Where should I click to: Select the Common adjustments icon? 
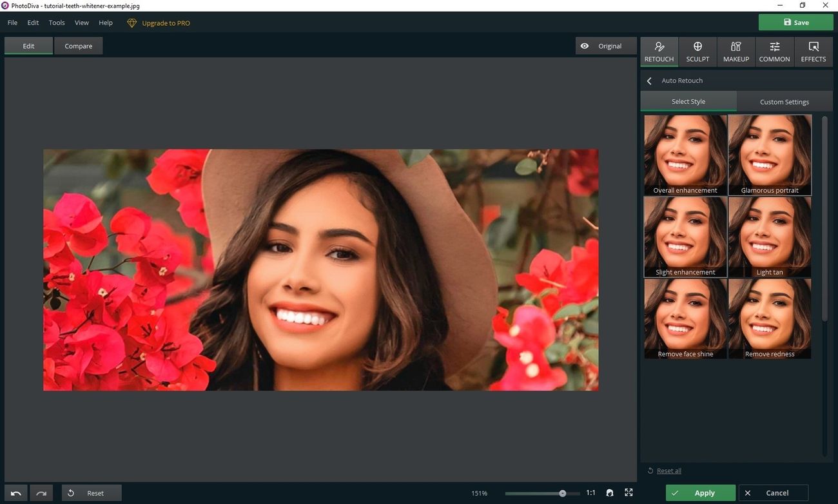[x=774, y=52]
